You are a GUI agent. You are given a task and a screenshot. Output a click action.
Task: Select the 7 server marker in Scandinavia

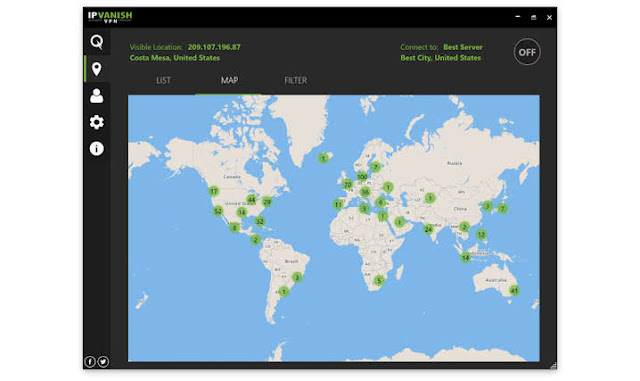coord(376,167)
